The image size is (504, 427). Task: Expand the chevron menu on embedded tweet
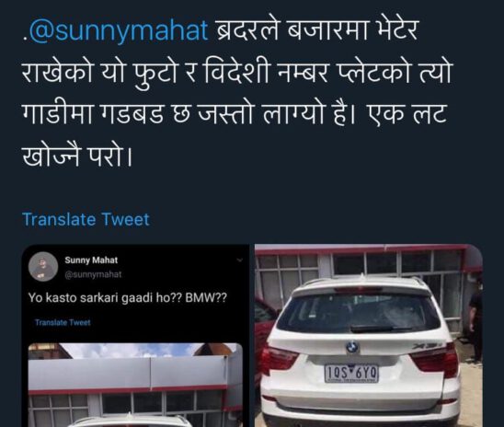(239, 260)
